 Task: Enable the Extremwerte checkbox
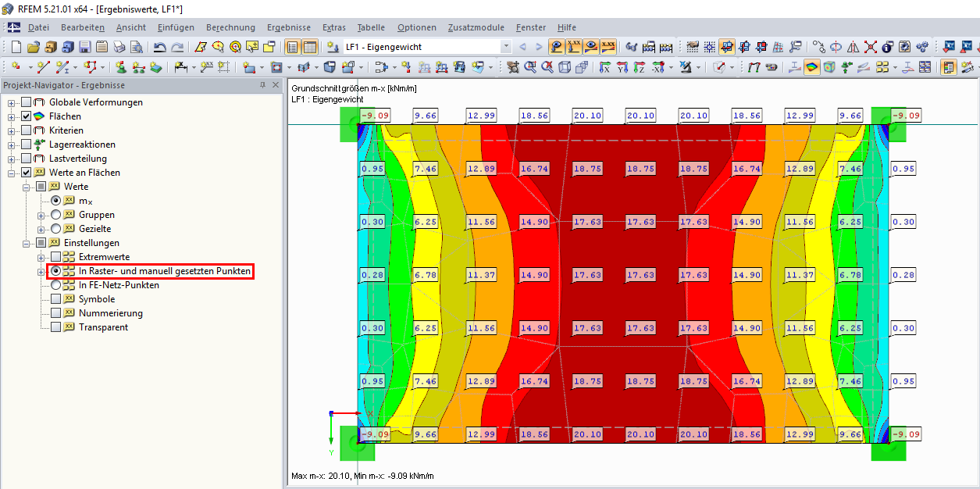[x=56, y=257]
